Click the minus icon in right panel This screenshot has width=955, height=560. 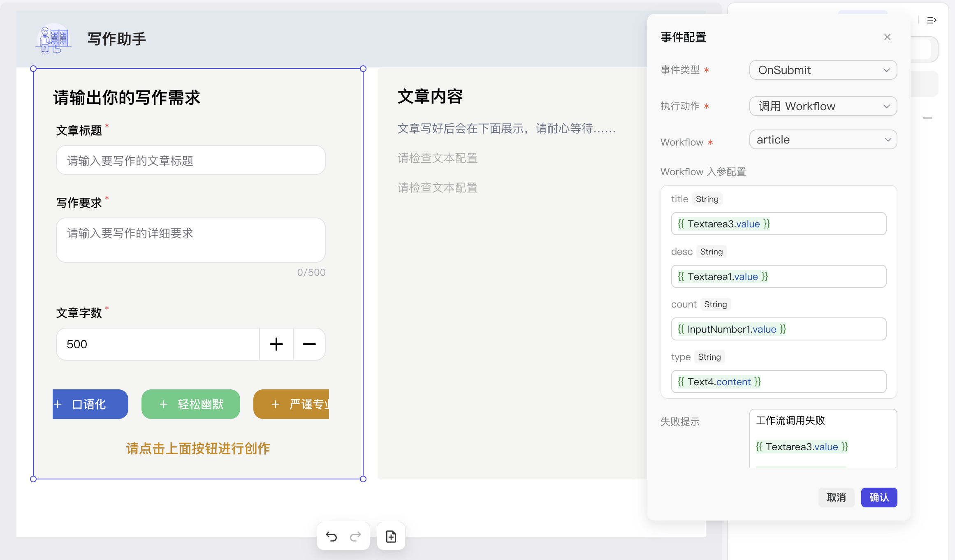[x=927, y=118]
